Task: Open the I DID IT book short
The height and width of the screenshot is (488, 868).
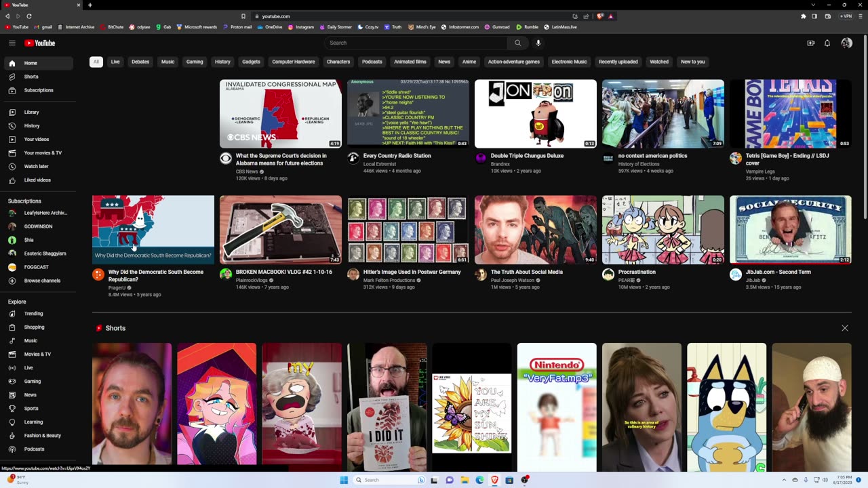Action: (x=387, y=407)
